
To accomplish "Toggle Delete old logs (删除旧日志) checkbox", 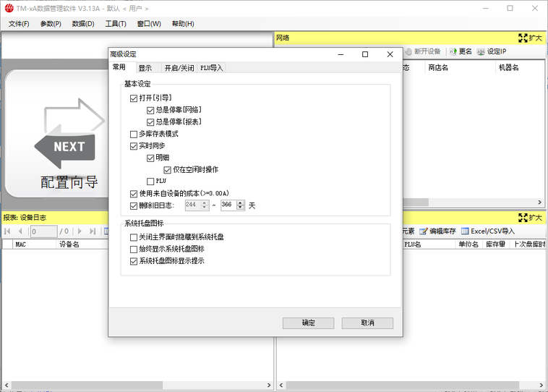I will click(x=134, y=206).
